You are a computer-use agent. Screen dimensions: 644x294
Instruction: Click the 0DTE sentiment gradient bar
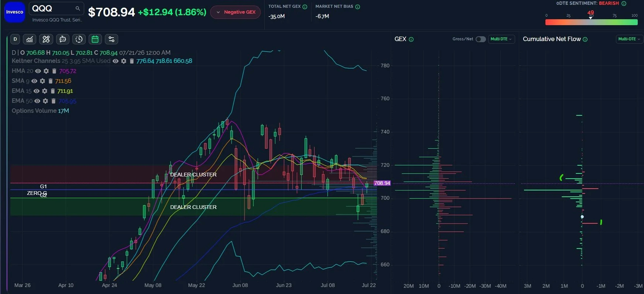592,22
